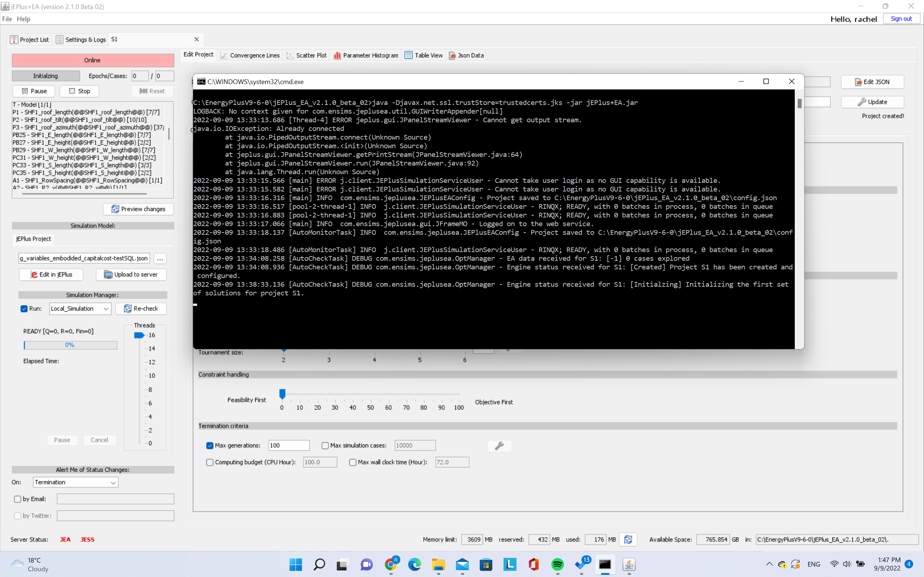The height and width of the screenshot is (577, 924).
Task: Click the Convergence Lines tab icon
Action: [x=224, y=56]
